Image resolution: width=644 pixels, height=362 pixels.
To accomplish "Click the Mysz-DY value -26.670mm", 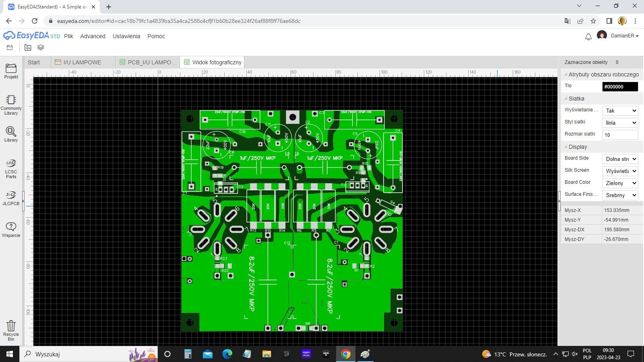I will pyautogui.click(x=616, y=239).
